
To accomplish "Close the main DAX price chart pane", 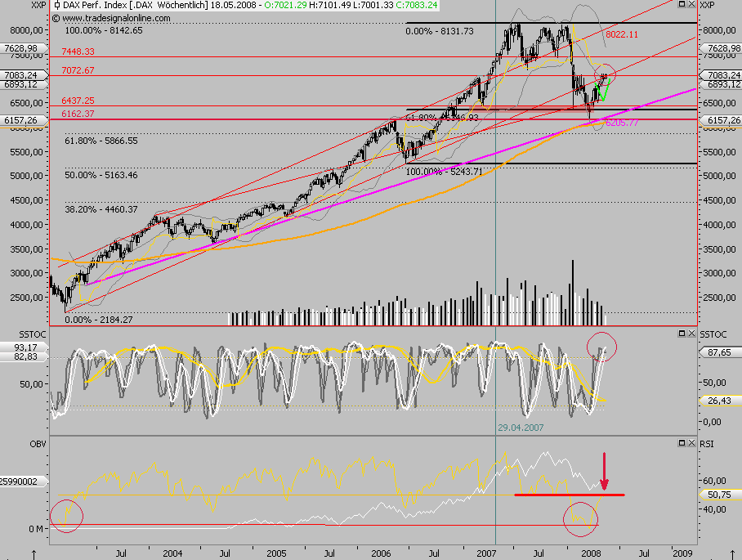I will [691, 4].
